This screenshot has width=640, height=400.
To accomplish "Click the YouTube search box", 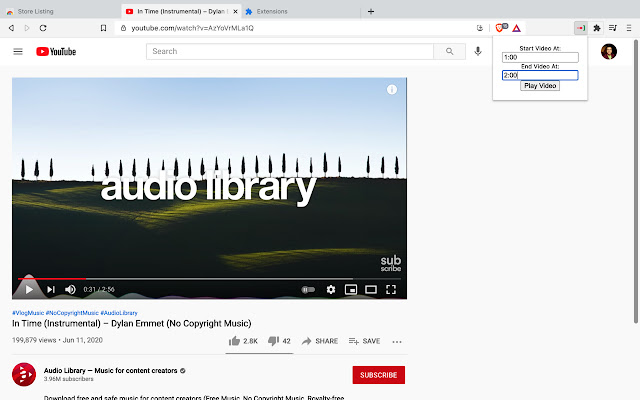I will (x=290, y=51).
